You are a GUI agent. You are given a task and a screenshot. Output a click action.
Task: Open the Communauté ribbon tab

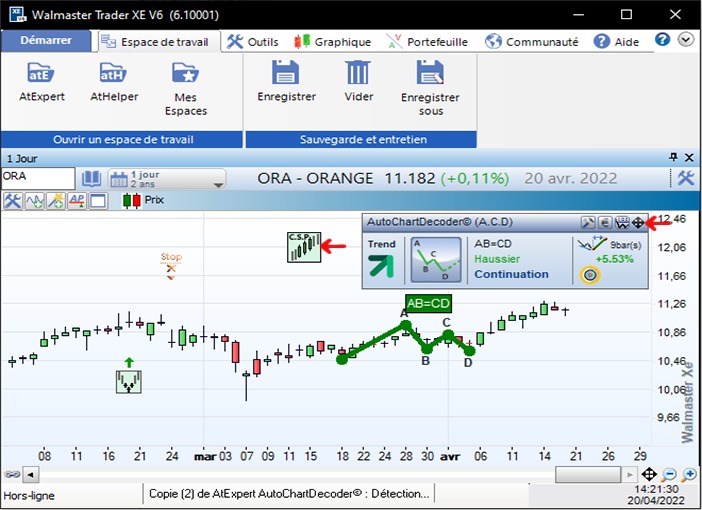coord(531,42)
